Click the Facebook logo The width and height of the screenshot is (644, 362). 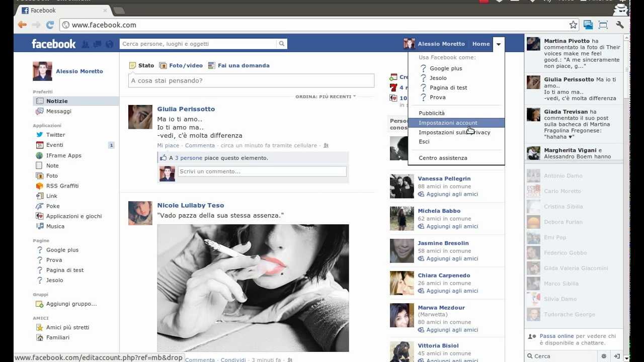(x=53, y=44)
